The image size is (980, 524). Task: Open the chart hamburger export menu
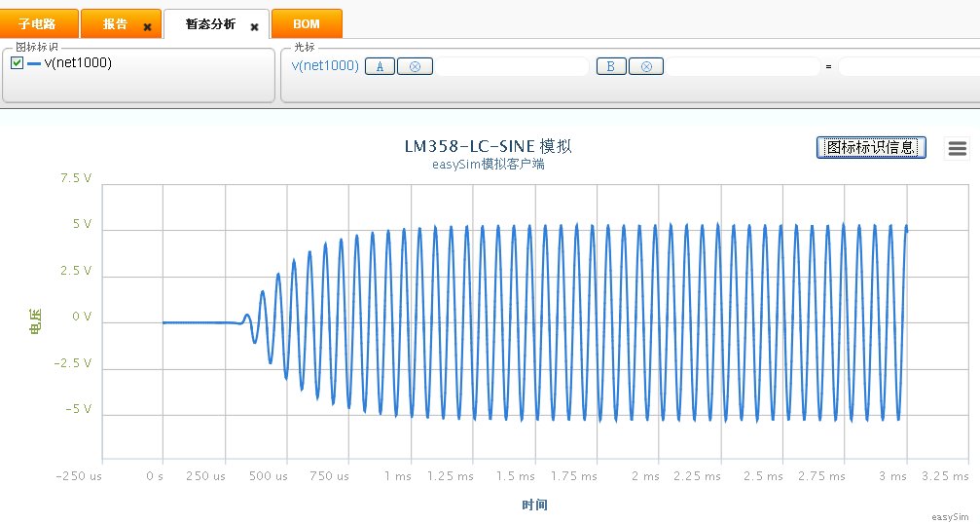957,148
